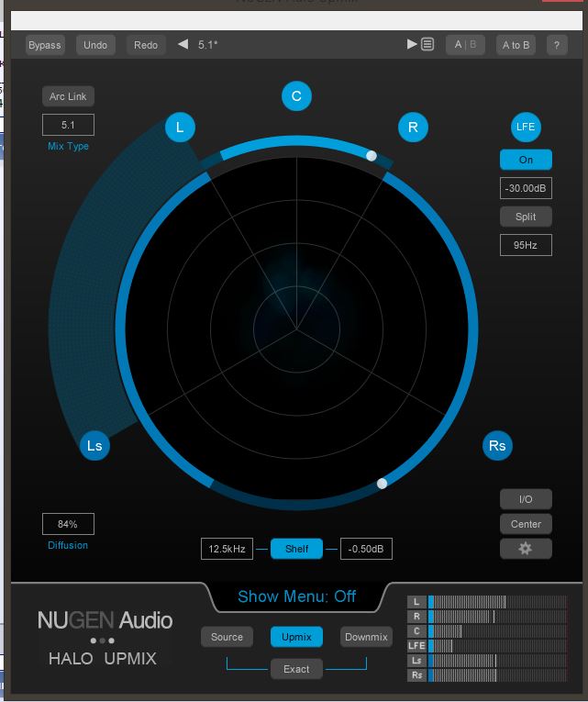Image resolution: width=588 pixels, height=702 pixels.
Task: Select the L left channel icon
Action: 180,128
